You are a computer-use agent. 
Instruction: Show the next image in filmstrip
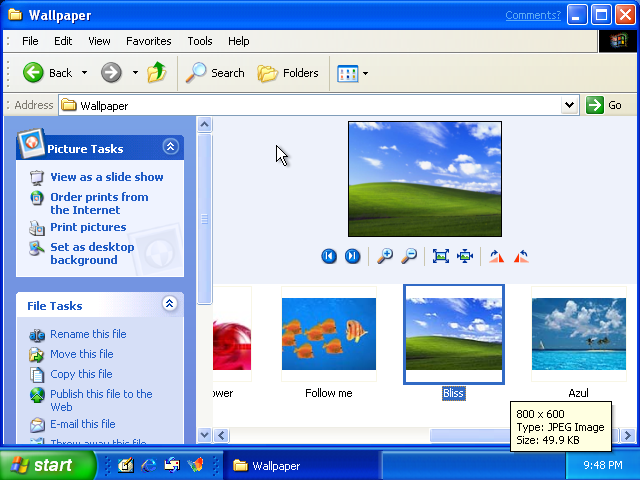coord(352,256)
